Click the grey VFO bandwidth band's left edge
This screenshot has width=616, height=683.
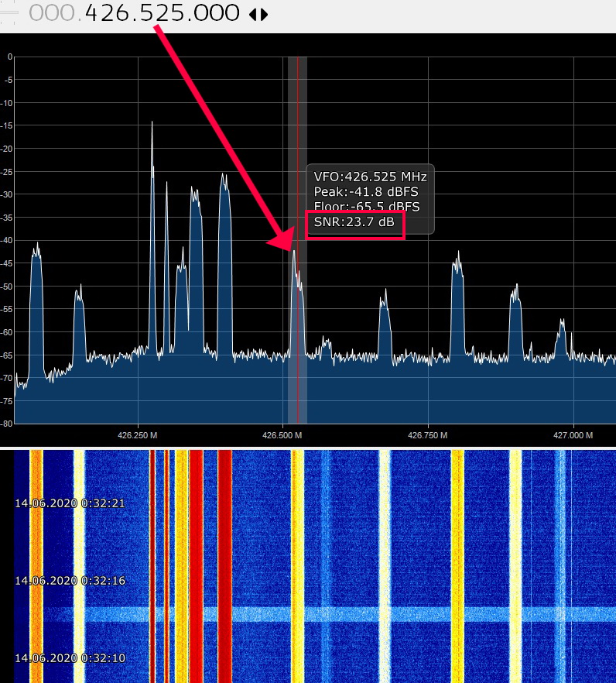coord(289,239)
